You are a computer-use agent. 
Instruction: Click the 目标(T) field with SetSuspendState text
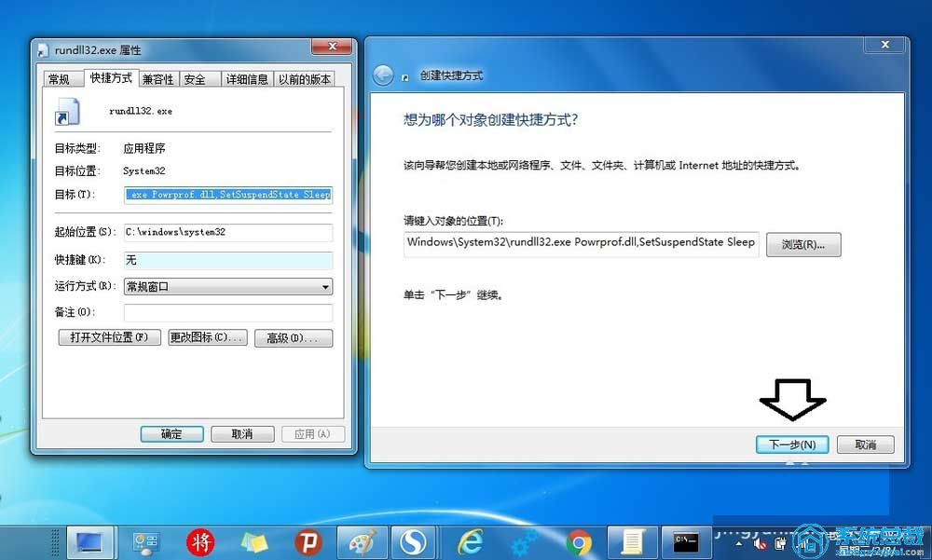(228, 195)
